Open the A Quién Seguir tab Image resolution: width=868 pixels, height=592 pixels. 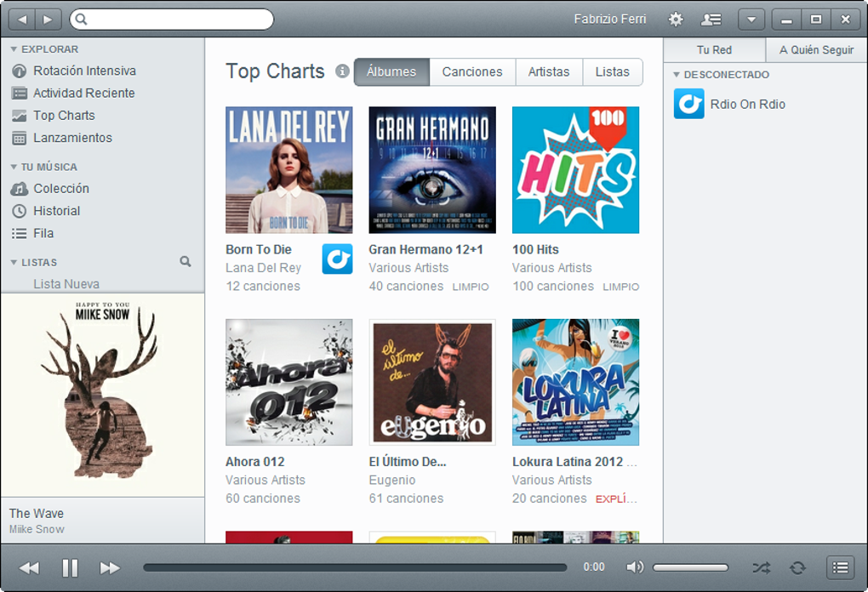click(817, 50)
